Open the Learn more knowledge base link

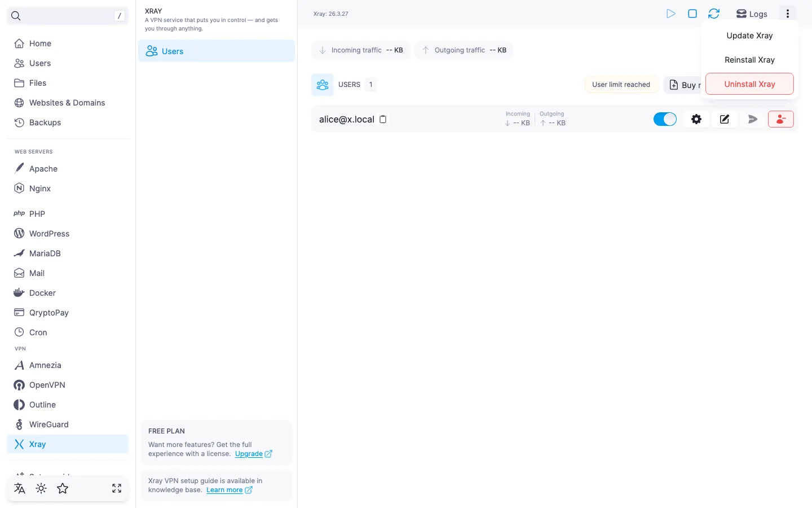229,490
